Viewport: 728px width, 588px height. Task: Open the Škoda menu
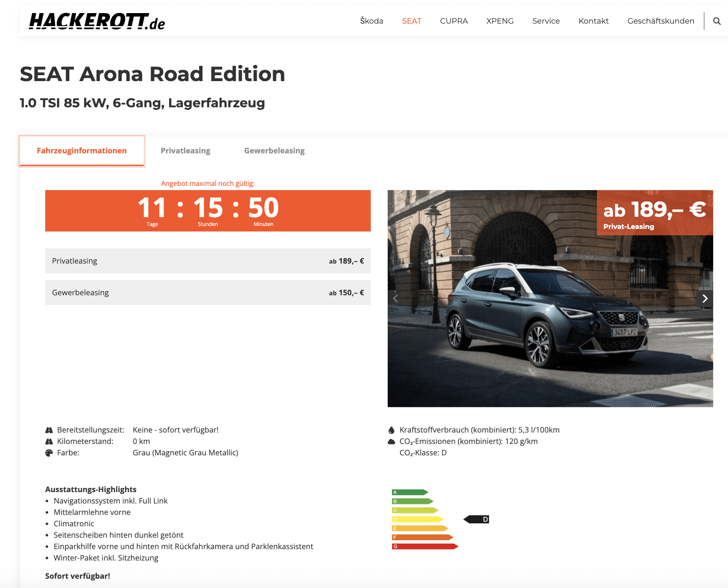point(372,21)
